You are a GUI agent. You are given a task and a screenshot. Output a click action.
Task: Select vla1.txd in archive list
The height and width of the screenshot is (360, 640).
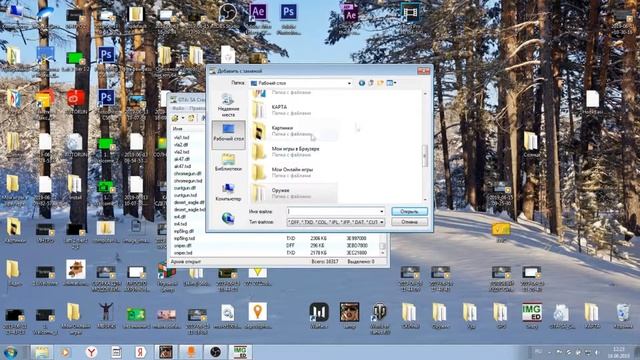coord(181,137)
